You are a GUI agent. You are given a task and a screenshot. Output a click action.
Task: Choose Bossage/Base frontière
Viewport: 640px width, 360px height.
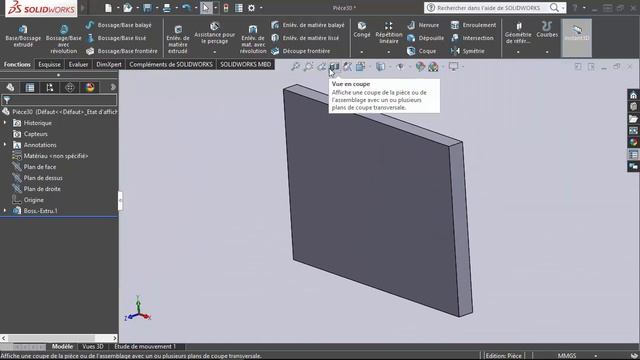click(x=121, y=51)
